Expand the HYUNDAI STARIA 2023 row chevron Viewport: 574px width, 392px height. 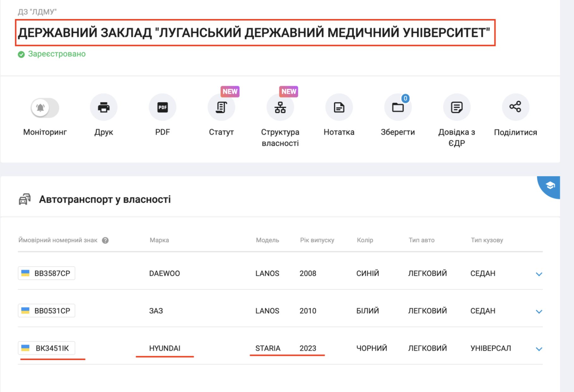[x=539, y=349]
